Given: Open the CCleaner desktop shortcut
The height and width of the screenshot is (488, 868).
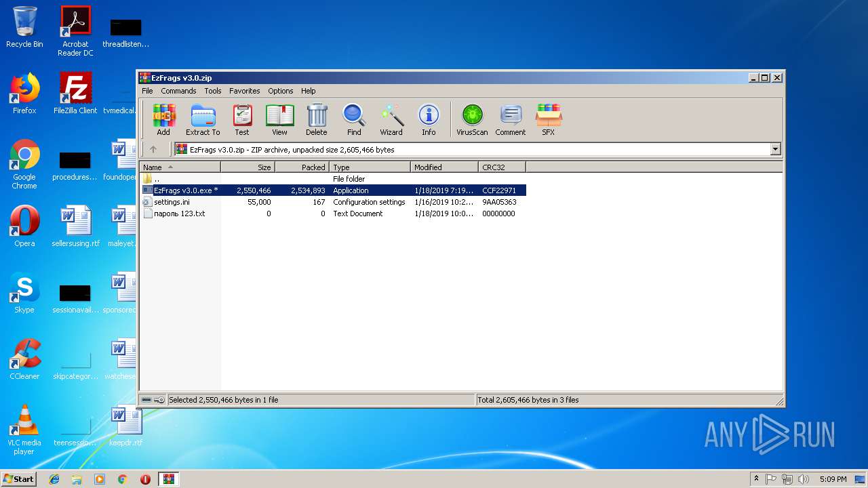Looking at the screenshot, I should pyautogui.click(x=24, y=359).
